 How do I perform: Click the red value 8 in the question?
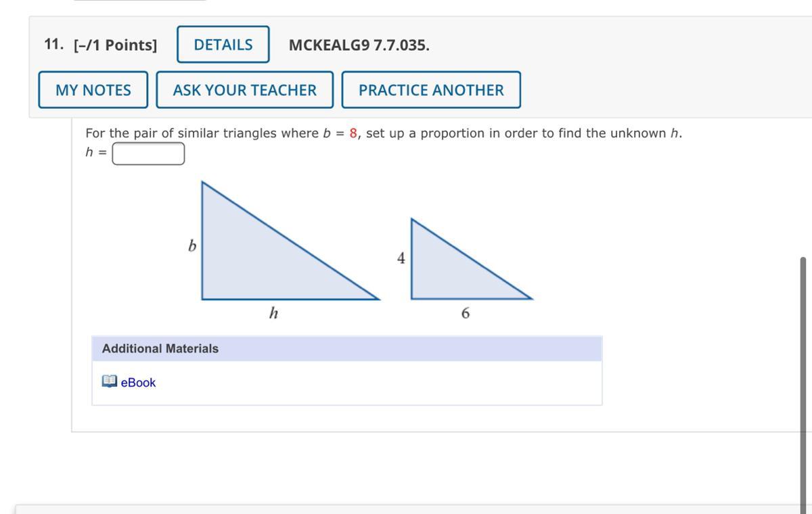click(x=353, y=133)
